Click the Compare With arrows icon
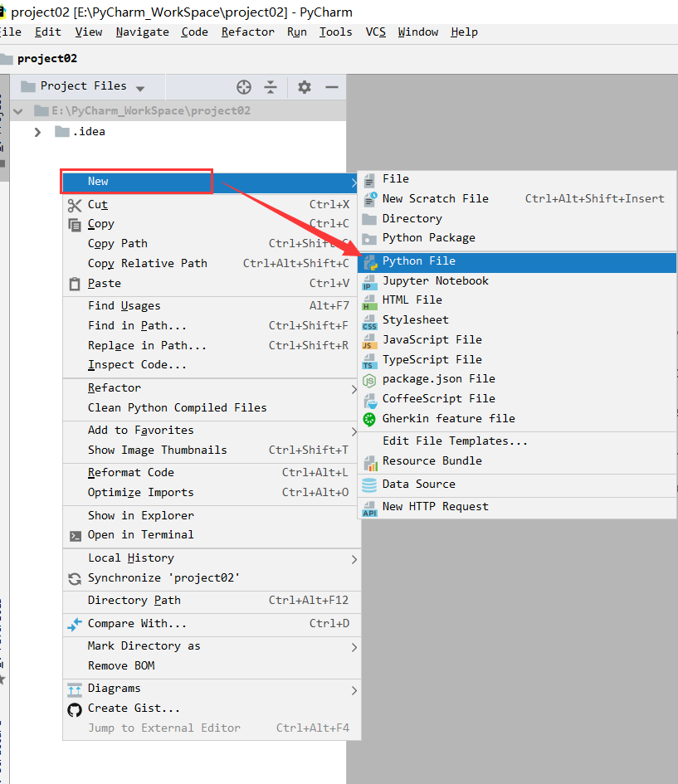Viewport: 678px width, 784px height. [75, 624]
